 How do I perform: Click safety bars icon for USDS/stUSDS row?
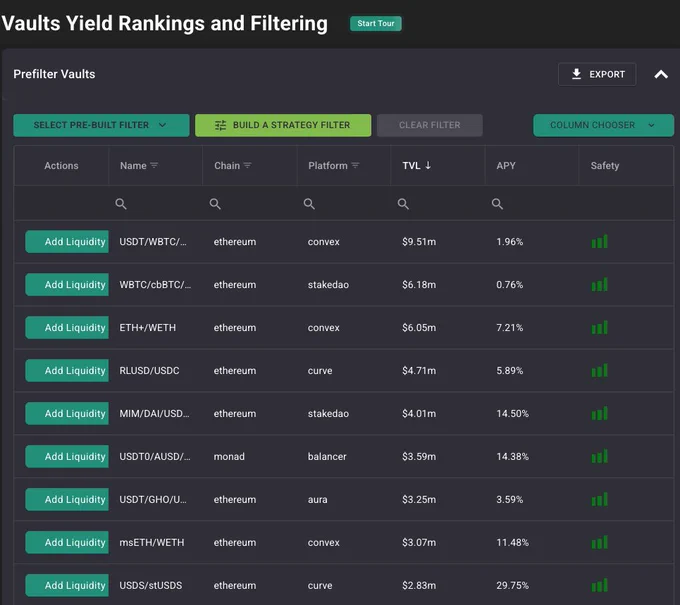600,585
